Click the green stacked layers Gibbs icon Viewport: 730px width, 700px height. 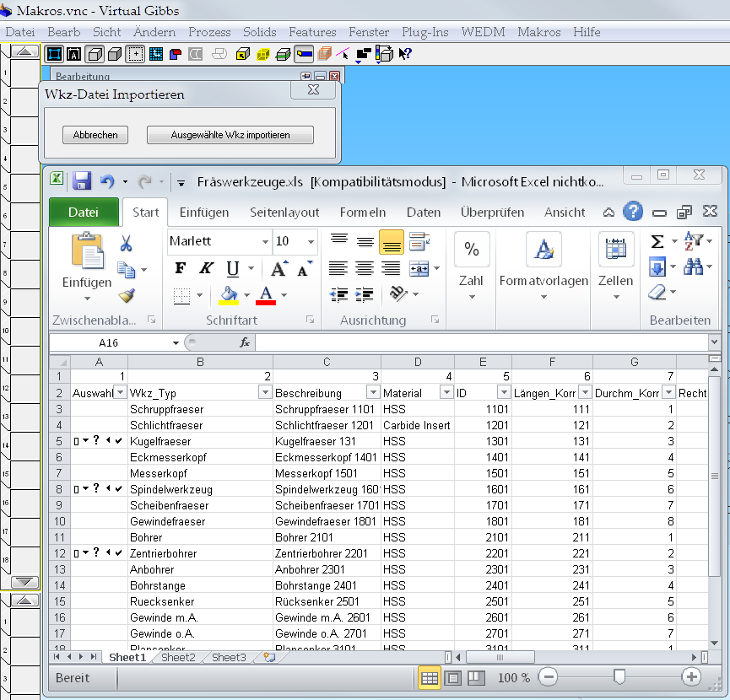[283, 55]
